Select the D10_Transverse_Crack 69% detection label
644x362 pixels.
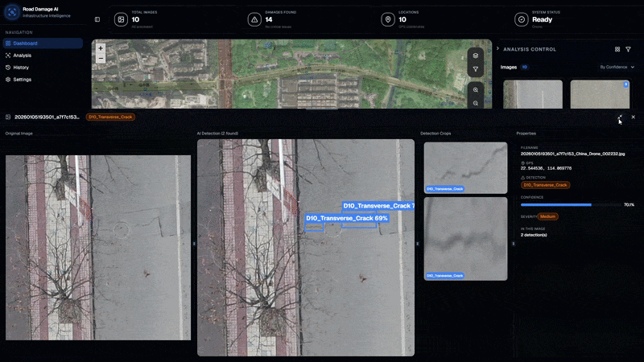[347, 218]
